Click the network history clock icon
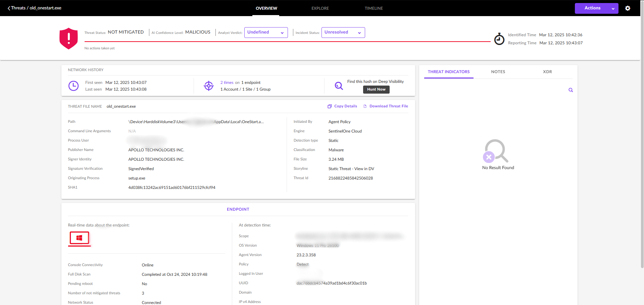Screen dimensions: 644x305 pos(73,86)
